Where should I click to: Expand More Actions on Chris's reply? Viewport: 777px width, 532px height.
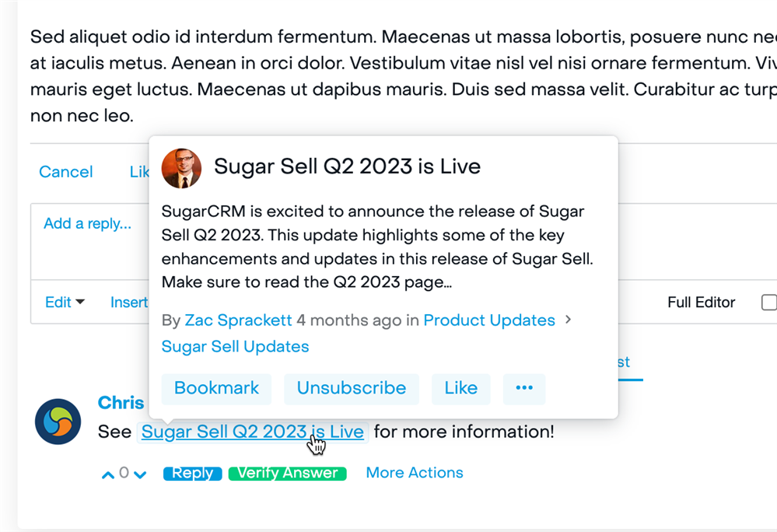pos(415,473)
